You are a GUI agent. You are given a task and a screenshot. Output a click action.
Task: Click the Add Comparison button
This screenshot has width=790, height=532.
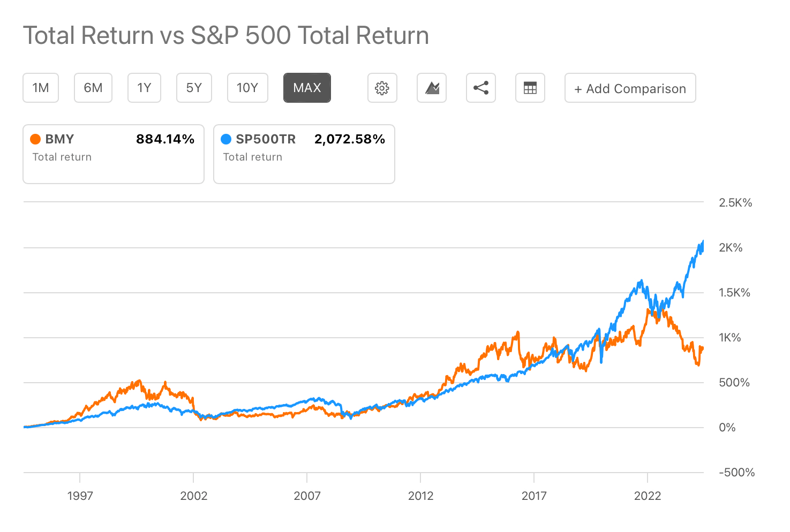(x=630, y=88)
